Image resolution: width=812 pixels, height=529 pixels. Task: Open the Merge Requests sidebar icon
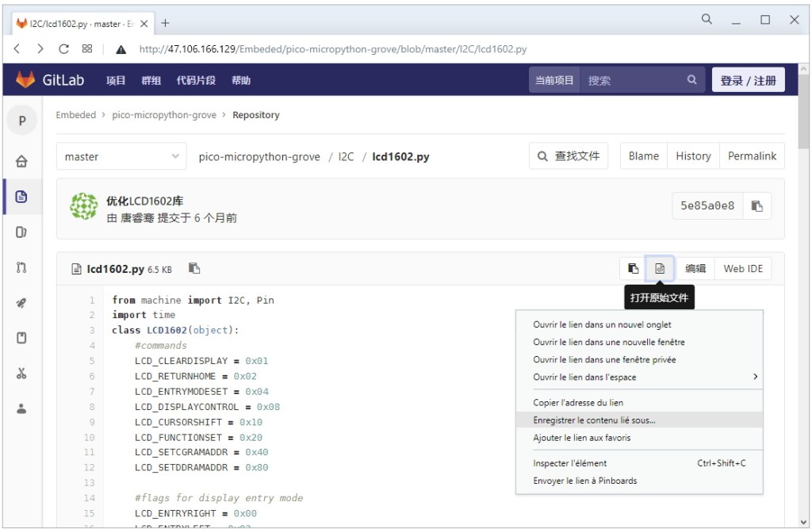click(21, 267)
